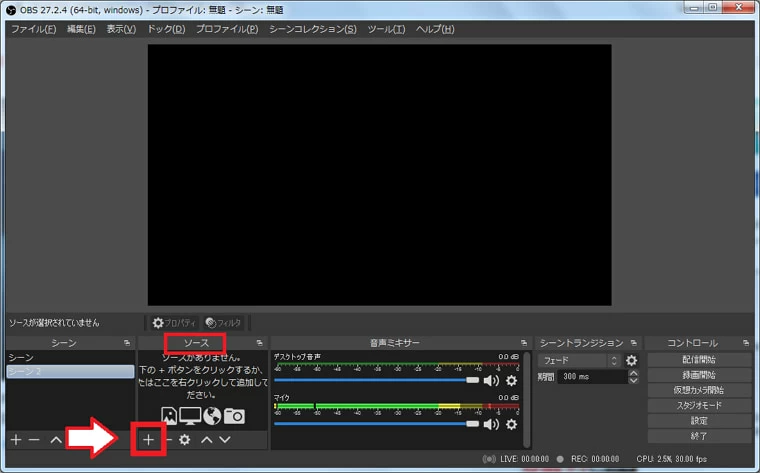Click the 配信開始 start streaming button
This screenshot has width=760, height=473.
pyautogui.click(x=698, y=359)
